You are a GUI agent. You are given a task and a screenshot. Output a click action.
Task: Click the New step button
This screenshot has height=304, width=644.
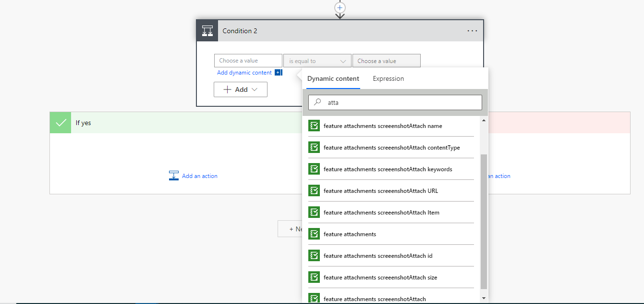pos(291,228)
